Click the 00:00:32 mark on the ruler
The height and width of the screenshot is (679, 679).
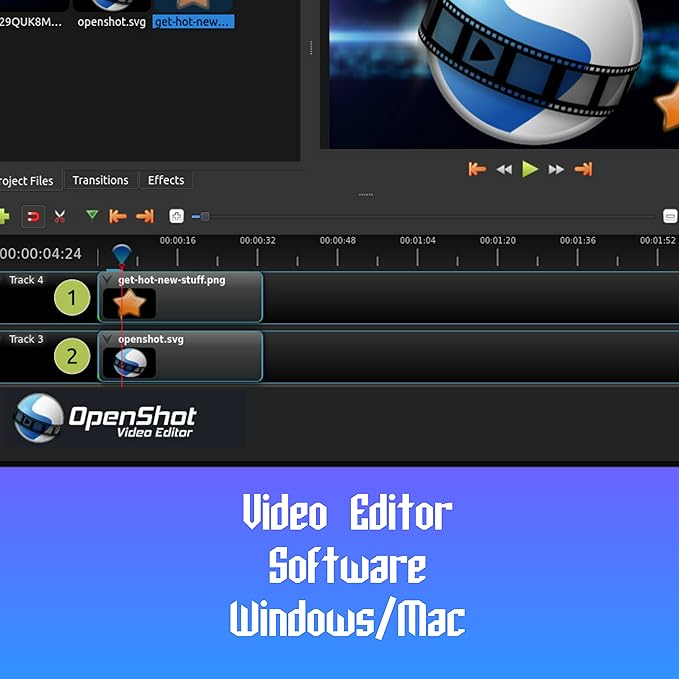(258, 240)
